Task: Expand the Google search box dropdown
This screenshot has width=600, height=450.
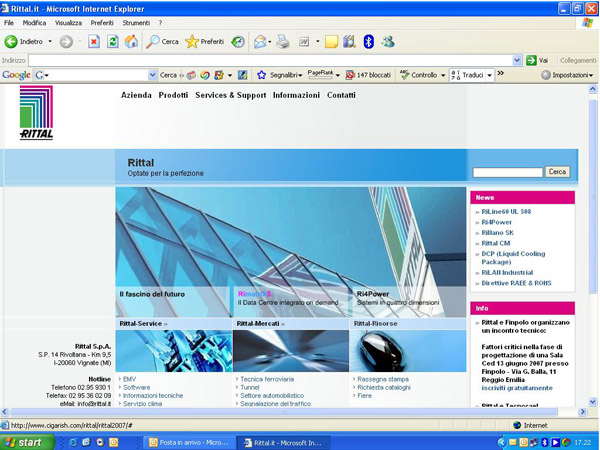Action: (x=152, y=75)
